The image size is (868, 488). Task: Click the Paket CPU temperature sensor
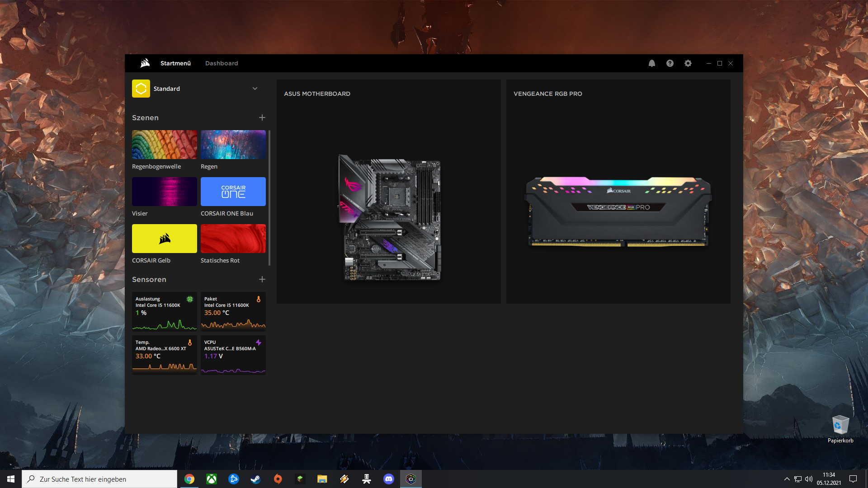point(233,311)
